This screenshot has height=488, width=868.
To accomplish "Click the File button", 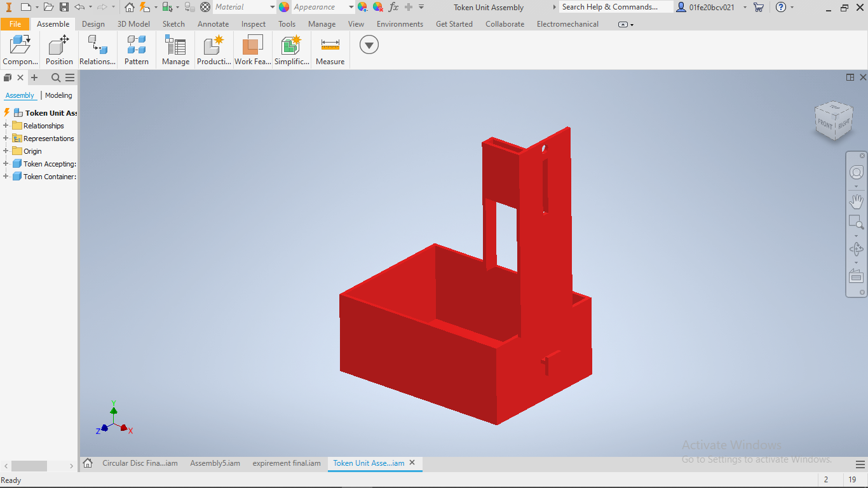I will [x=15, y=24].
